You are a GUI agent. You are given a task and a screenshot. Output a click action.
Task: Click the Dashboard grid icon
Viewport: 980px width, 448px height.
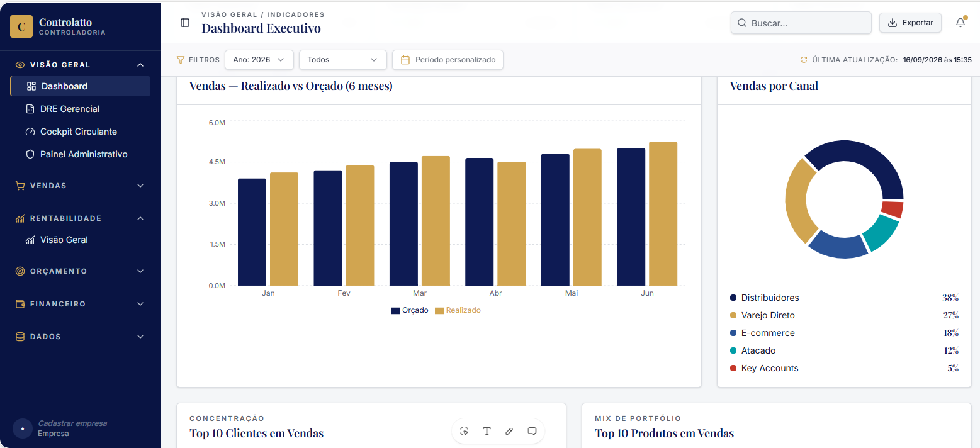coord(31,86)
